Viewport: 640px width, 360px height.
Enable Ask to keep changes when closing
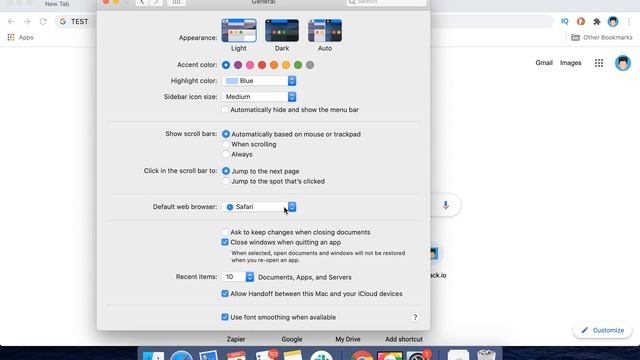[x=225, y=232]
